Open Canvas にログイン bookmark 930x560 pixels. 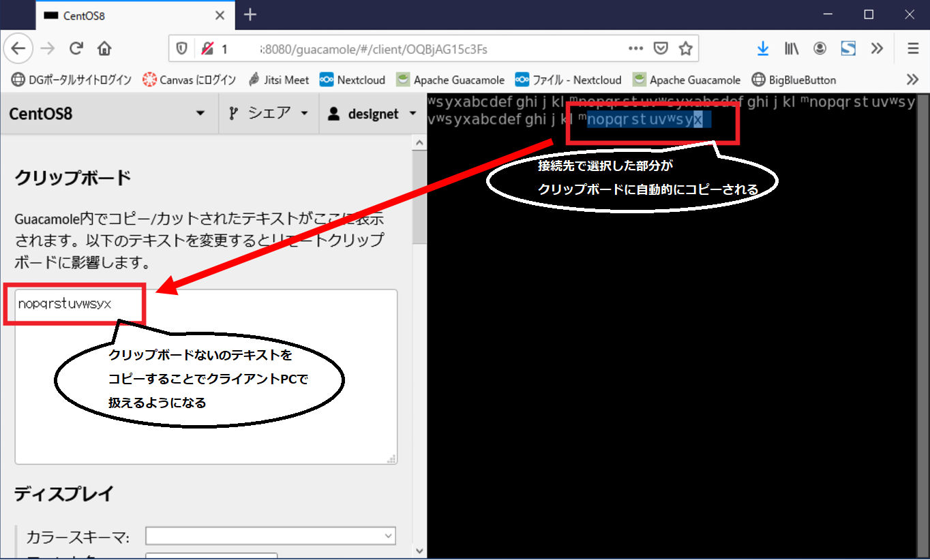click(x=189, y=80)
